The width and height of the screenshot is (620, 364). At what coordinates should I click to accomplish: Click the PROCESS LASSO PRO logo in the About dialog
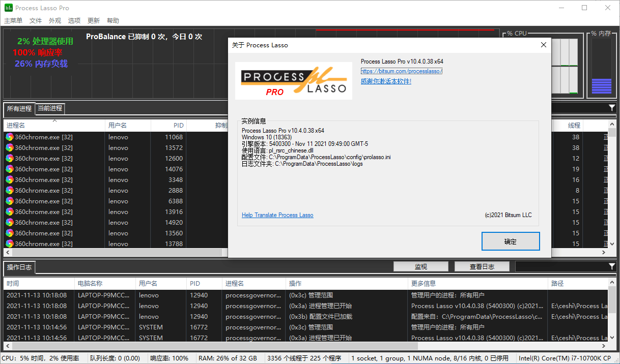coord(294,81)
